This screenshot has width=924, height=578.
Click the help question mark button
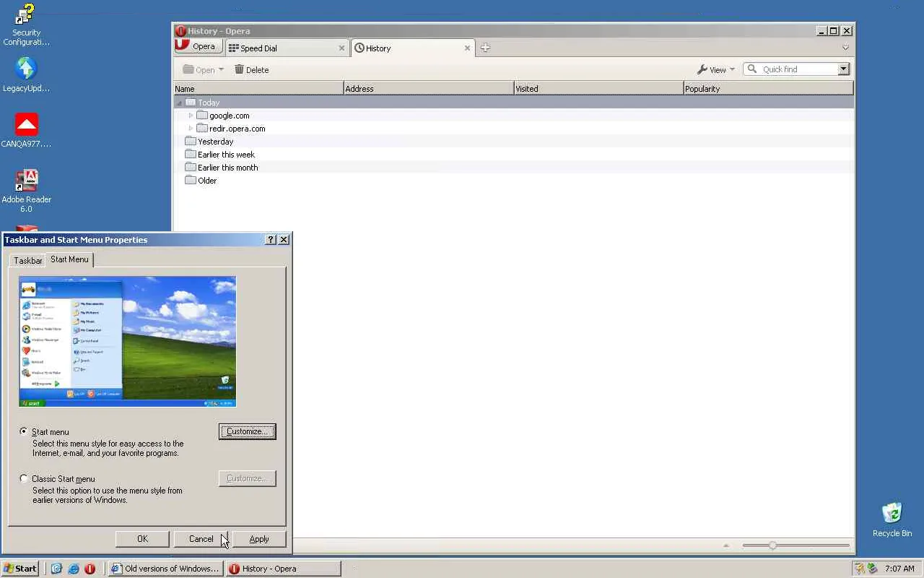pos(271,239)
